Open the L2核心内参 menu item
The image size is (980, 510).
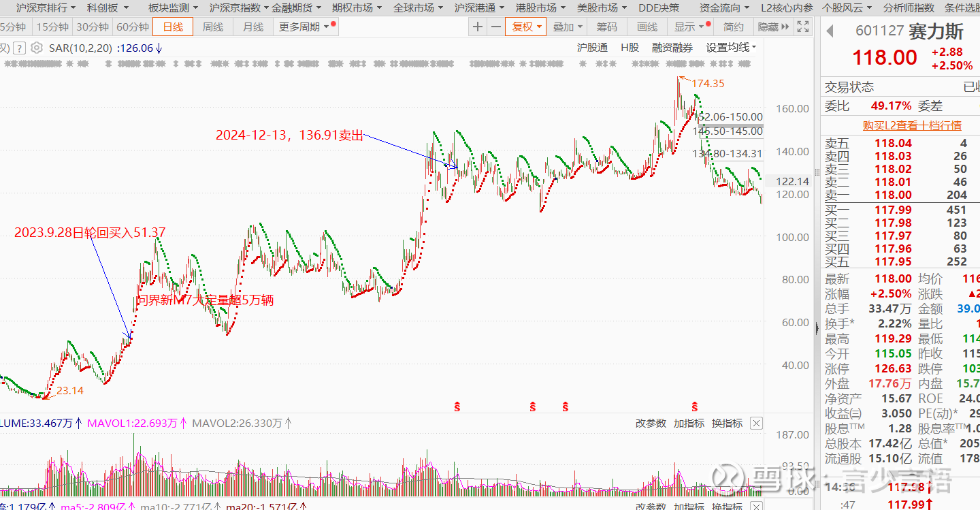pyautogui.click(x=787, y=7)
